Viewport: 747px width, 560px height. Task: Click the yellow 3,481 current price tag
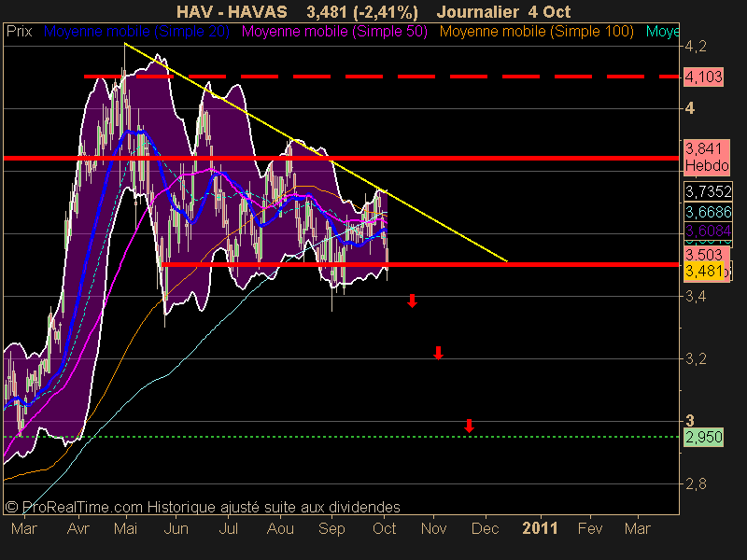click(x=704, y=271)
